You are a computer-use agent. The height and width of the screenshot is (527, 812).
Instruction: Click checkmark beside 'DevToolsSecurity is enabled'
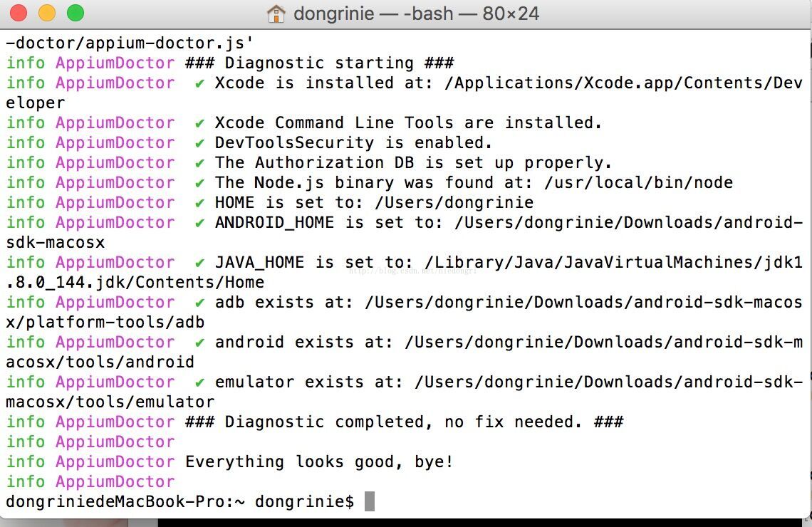200,143
